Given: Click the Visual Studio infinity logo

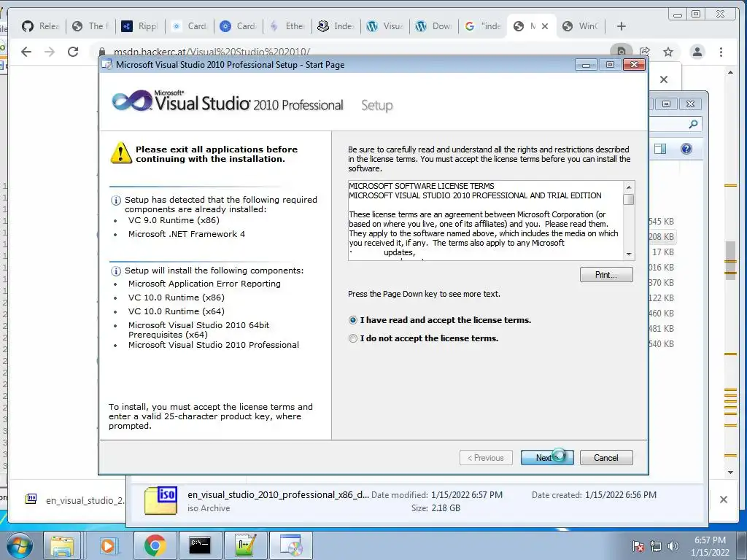Looking at the screenshot, I should (131, 101).
